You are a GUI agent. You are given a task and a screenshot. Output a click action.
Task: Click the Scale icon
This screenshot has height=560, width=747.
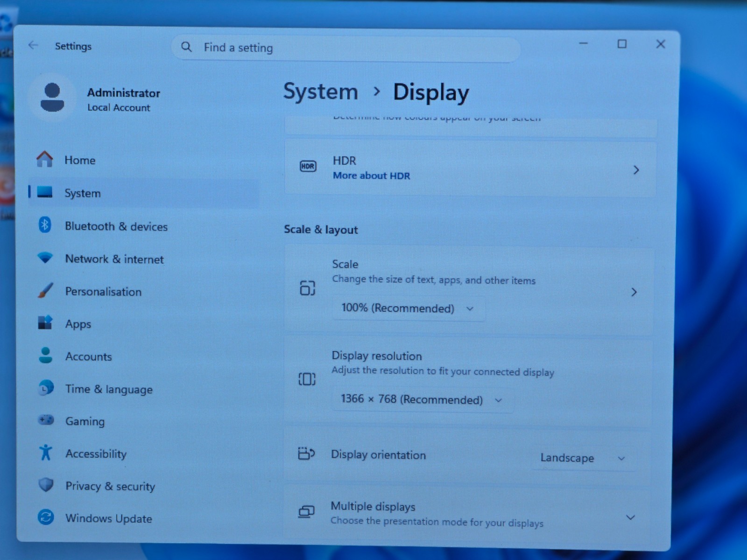point(307,288)
